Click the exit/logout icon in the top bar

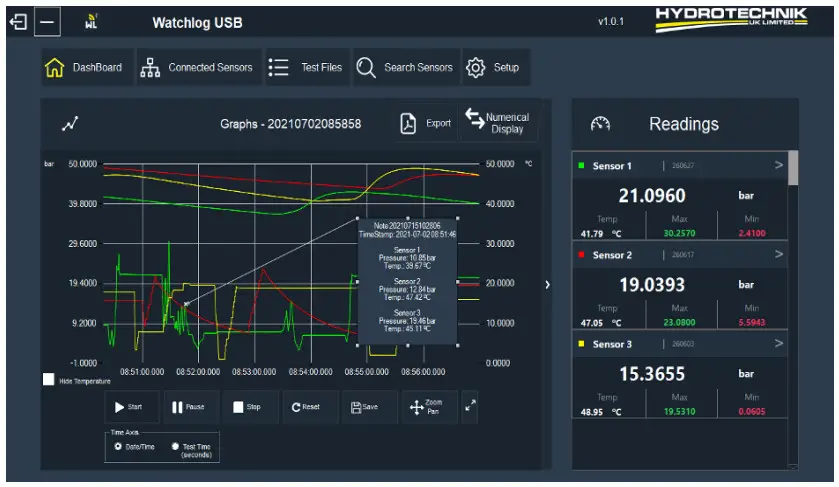(18, 22)
